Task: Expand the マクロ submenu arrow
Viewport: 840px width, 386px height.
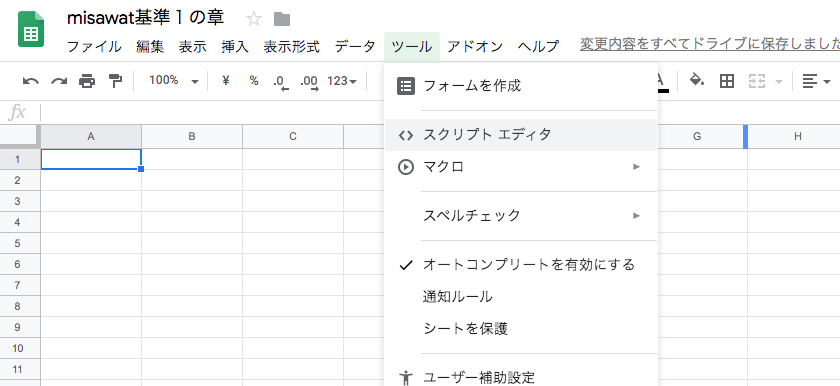Action: [x=636, y=167]
